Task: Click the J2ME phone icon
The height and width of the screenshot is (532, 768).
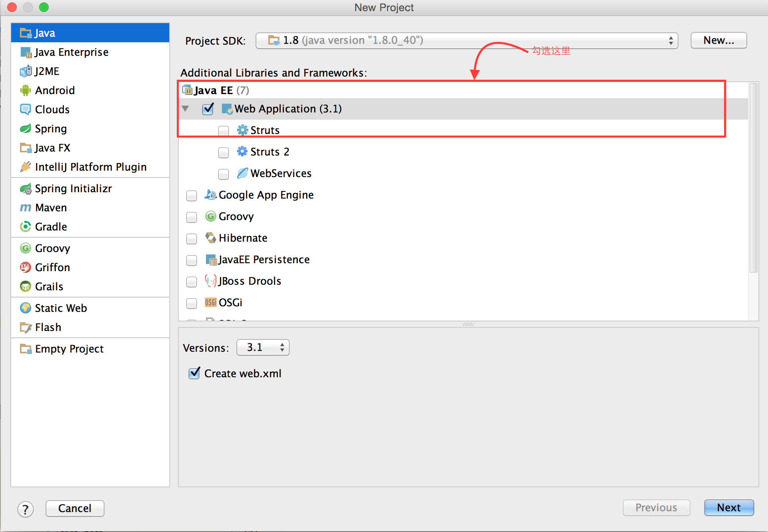Action: 26,71
